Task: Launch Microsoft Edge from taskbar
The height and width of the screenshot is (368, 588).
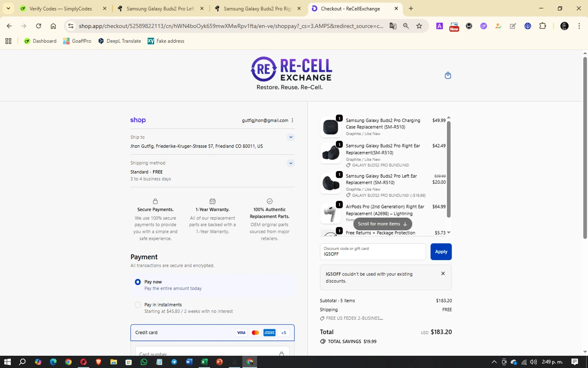Action: (x=53, y=362)
